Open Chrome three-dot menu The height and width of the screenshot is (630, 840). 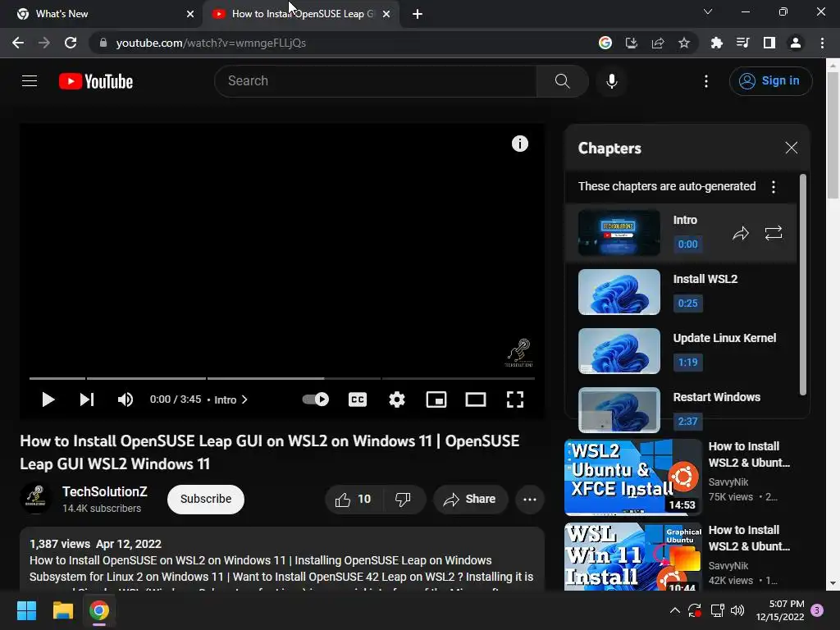point(822,43)
